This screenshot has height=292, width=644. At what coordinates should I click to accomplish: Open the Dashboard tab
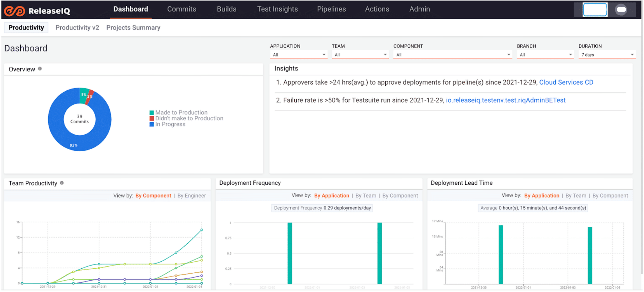131,9
